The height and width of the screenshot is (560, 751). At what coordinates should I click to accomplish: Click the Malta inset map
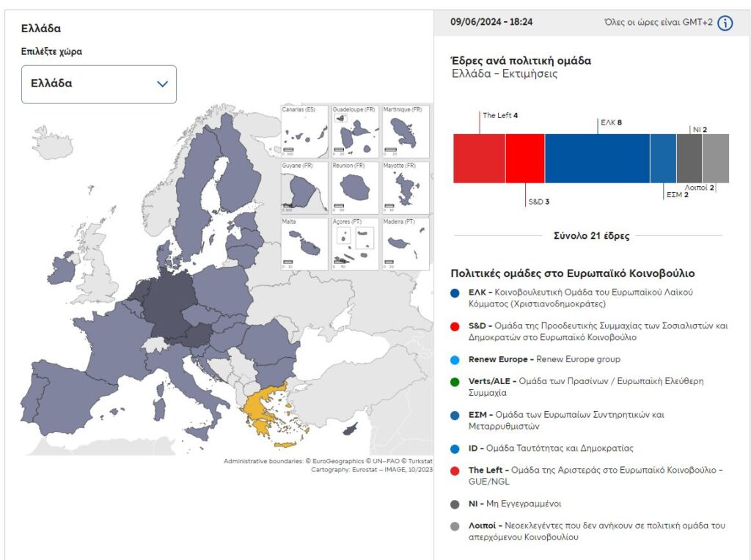[304, 243]
